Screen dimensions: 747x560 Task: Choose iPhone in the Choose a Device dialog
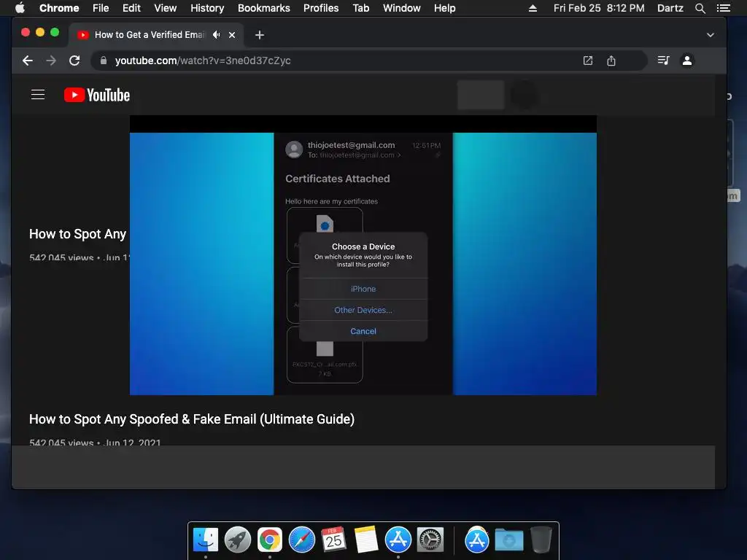(363, 289)
